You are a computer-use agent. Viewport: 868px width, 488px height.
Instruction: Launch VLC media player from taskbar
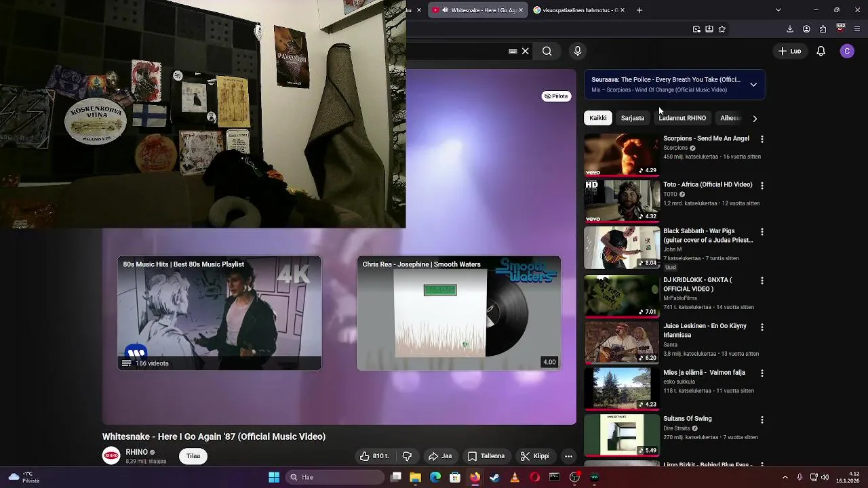[515, 477]
